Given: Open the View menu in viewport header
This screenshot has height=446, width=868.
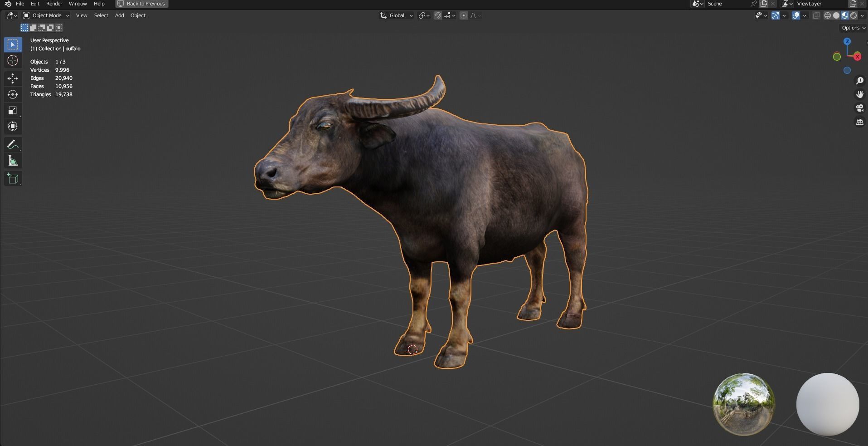Looking at the screenshot, I should point(82,15).
